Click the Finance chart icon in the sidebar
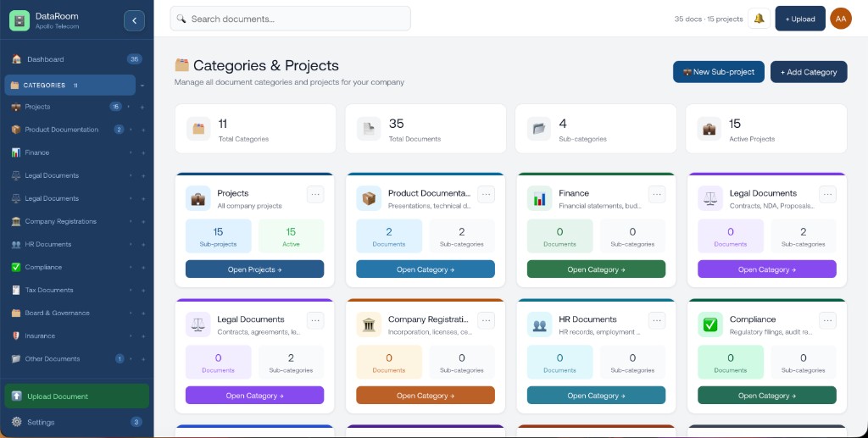This screenshot has width=868, height=438. tap(16, 152)
